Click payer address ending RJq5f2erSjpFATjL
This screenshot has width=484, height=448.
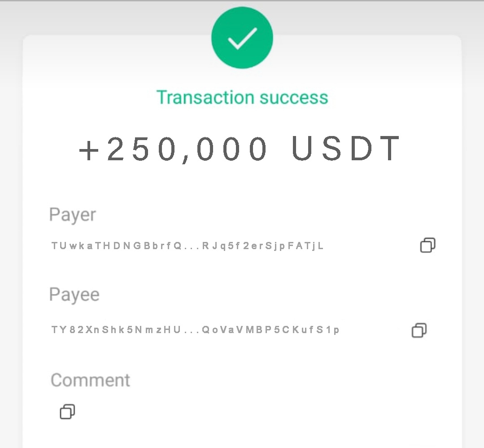[263, 246]
